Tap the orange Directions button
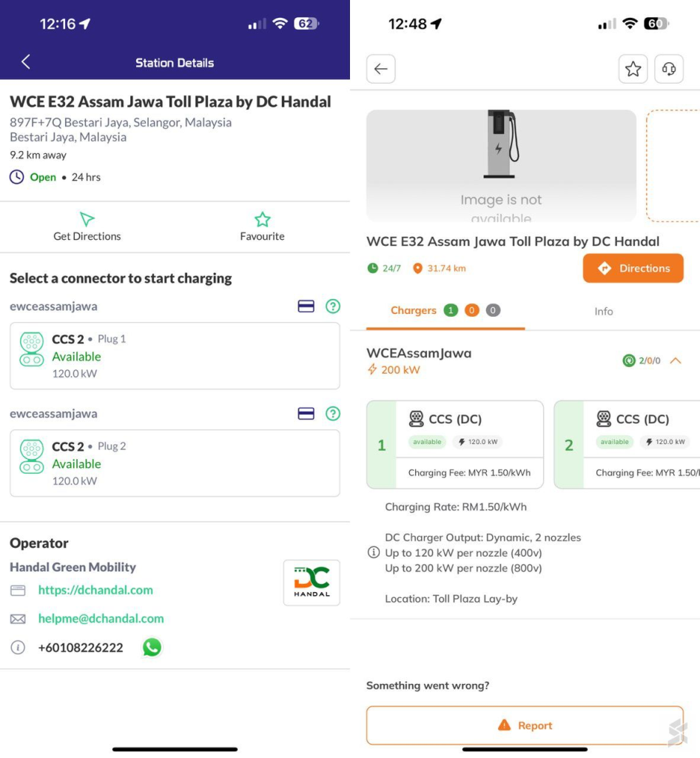Image resolution: width=700 pixels, height=758 pixels. click(633, 268)
